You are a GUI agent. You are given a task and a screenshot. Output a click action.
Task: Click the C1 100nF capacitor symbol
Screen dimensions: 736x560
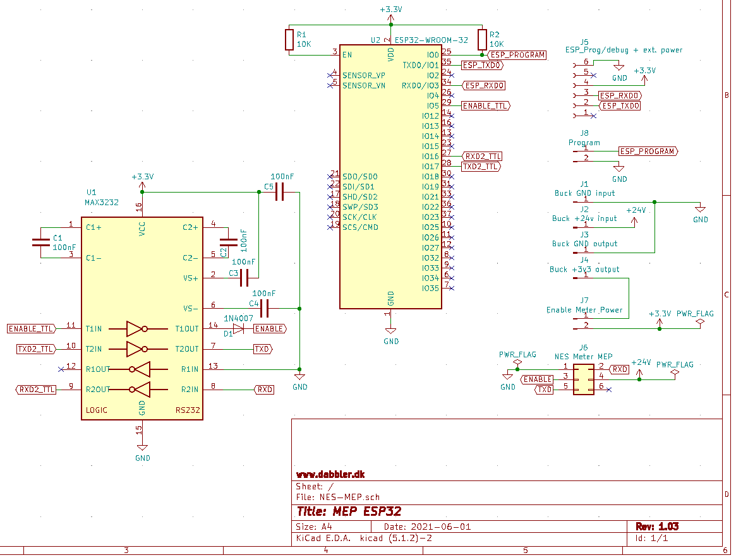pos(42,241)
